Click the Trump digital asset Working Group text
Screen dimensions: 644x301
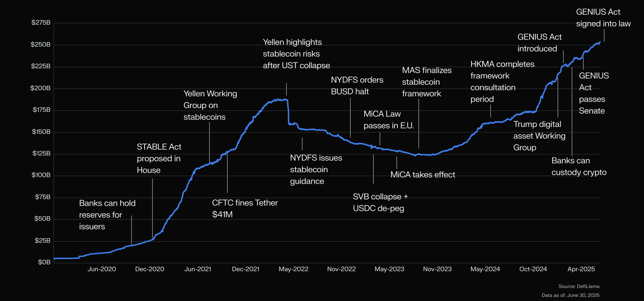tap(539, 136)
